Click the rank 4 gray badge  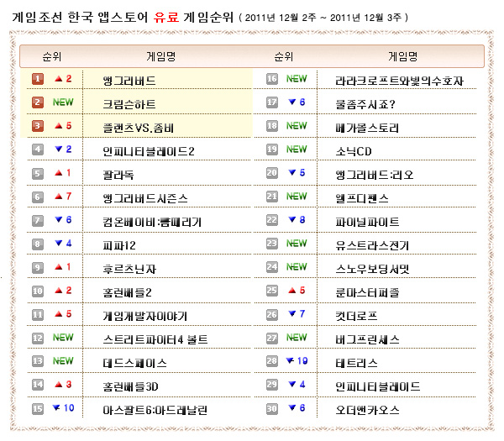(38, 150)
